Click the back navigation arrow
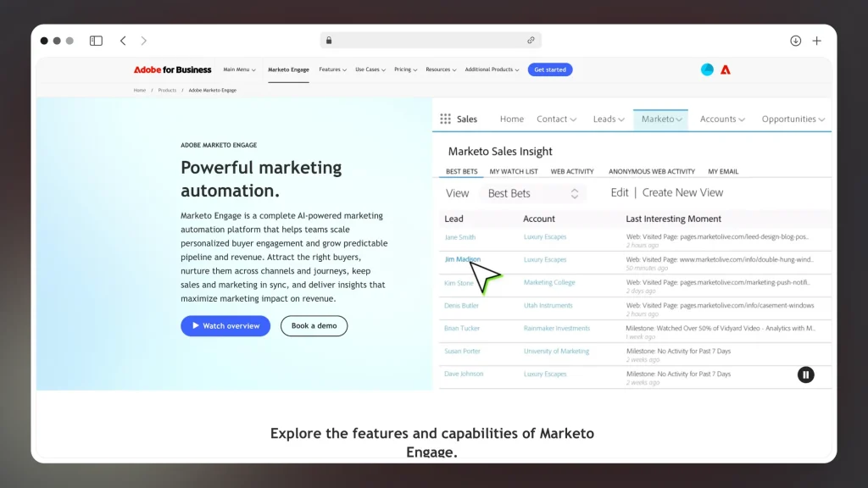The width and height of the screenshot is (868, 488). point(123,40)
